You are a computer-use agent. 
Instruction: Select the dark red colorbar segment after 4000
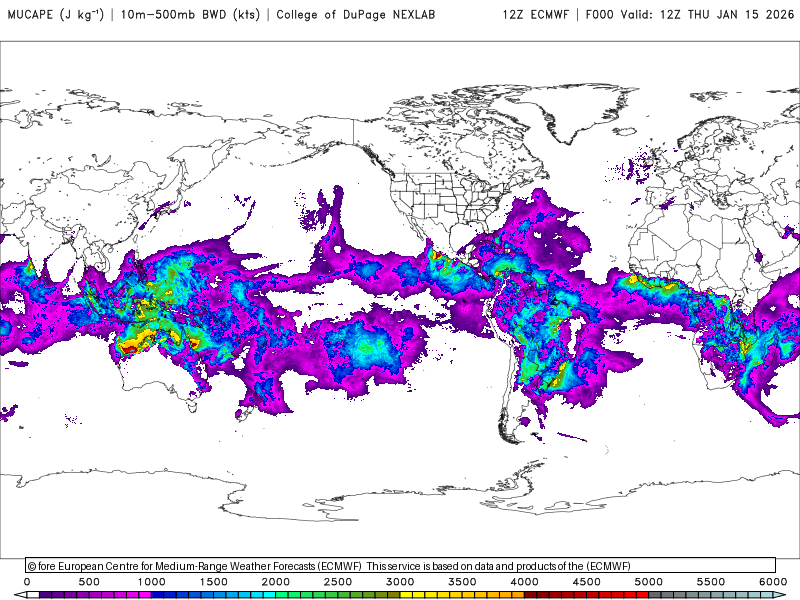[x=531, y=594]
